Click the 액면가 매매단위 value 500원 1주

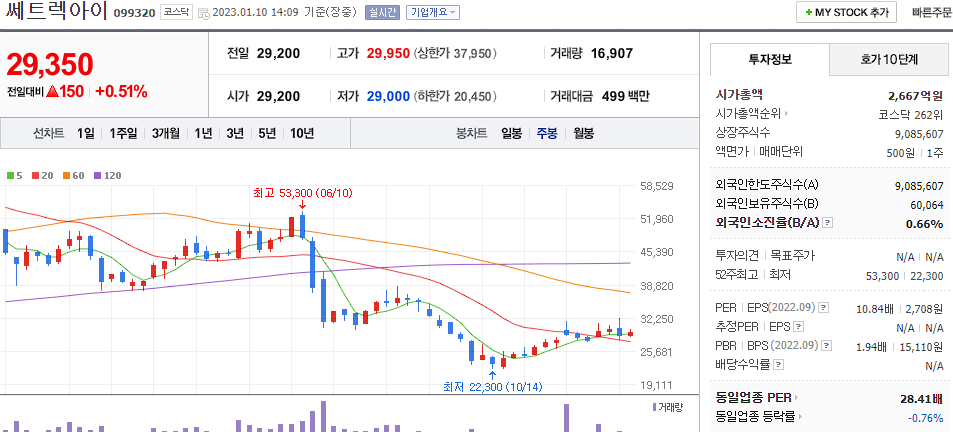[915, 152]
